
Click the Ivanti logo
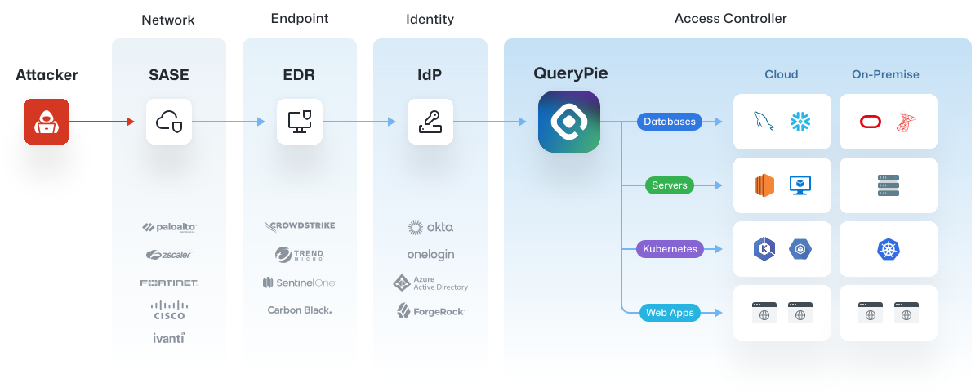(169, 337)
